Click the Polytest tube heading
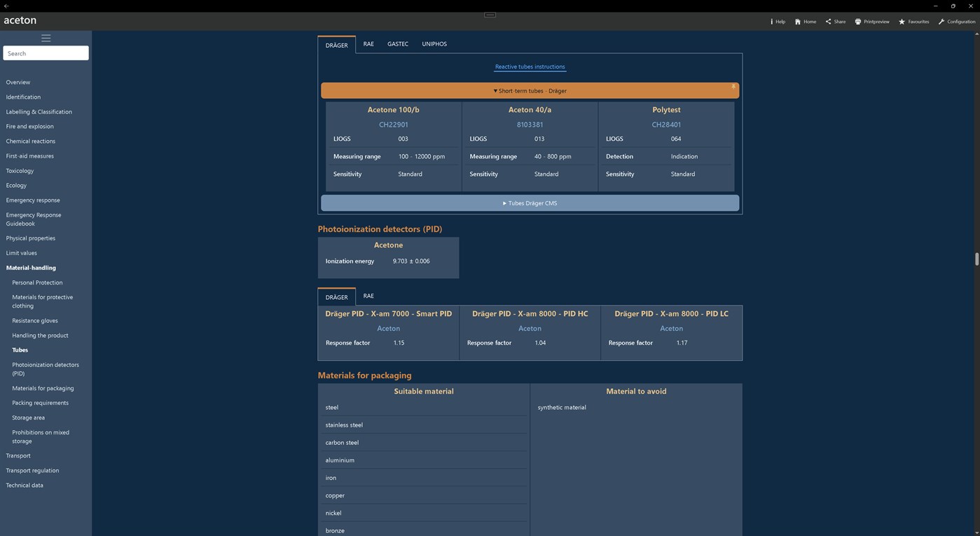The height and width of the screenshot is (536, 980). pos(666,110)
